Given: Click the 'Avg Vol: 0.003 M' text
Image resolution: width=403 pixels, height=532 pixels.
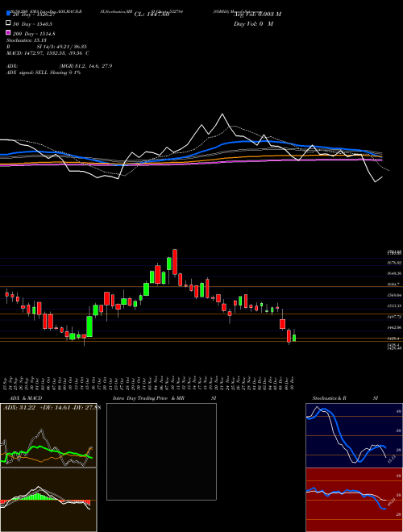Looking at the screenshot, I should coord(257,15).
